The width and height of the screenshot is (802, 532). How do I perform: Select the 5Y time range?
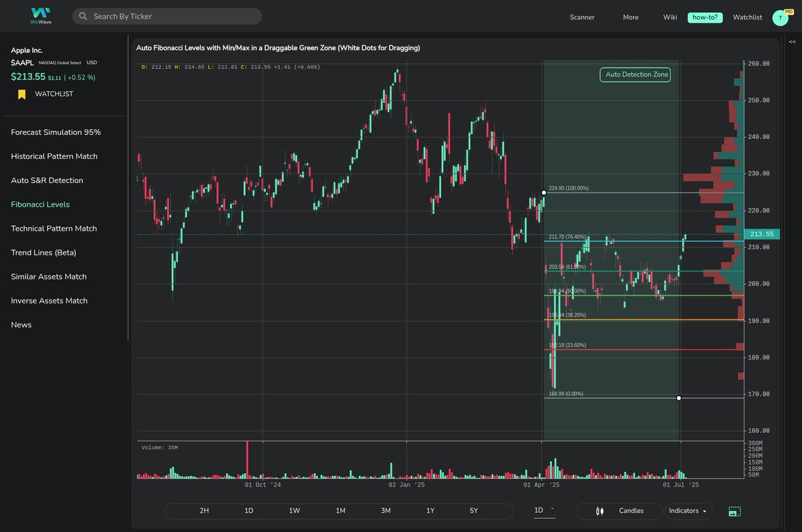coord(474,511)
